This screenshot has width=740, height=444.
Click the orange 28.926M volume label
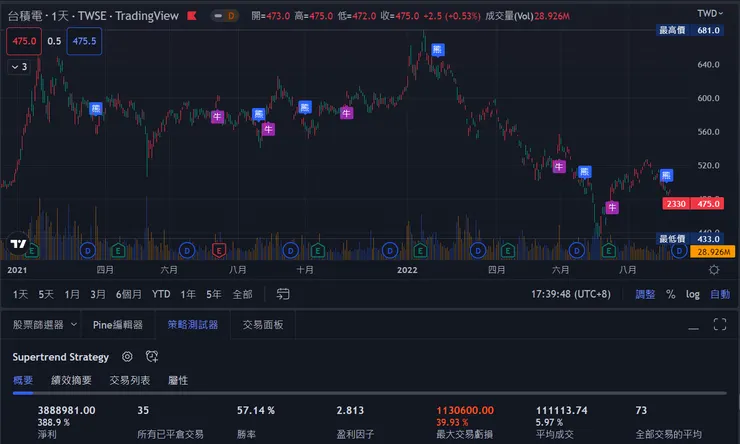[712, 252]
